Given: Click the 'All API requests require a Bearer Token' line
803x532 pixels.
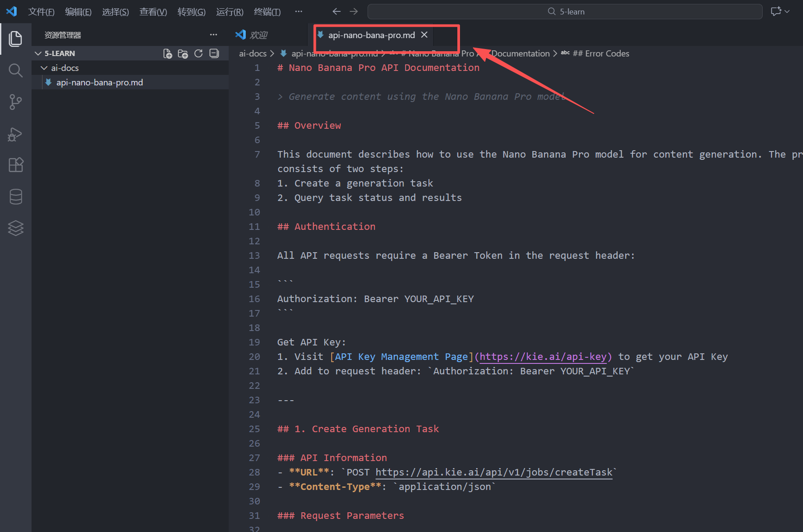Looking at the screenshot, I should click(x=456, y=256).
